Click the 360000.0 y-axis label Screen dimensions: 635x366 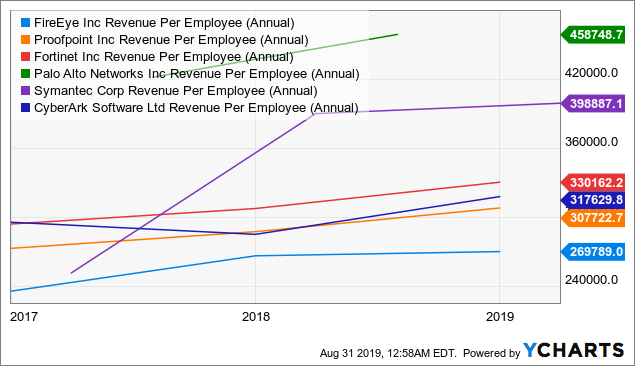point(592,142)
